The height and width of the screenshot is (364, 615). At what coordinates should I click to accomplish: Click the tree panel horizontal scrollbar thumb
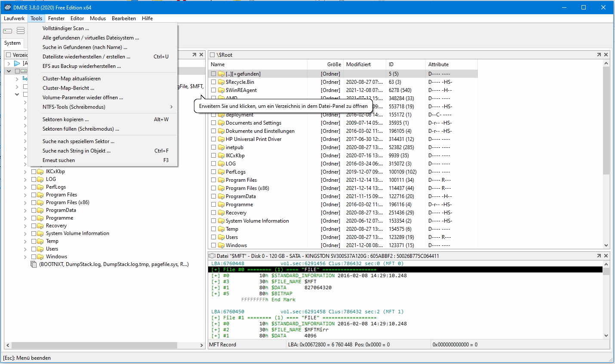pos(95,345)
